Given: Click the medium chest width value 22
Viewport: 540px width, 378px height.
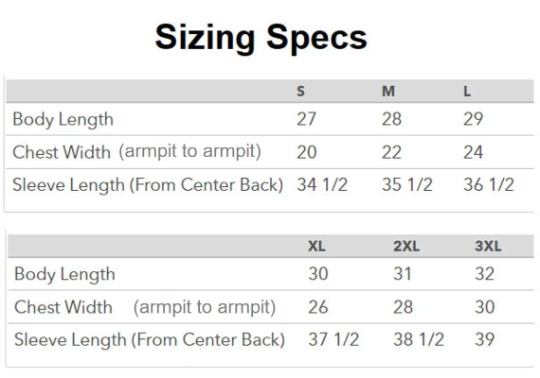Looking at the screenshot, I should click(x=392, y=152).
